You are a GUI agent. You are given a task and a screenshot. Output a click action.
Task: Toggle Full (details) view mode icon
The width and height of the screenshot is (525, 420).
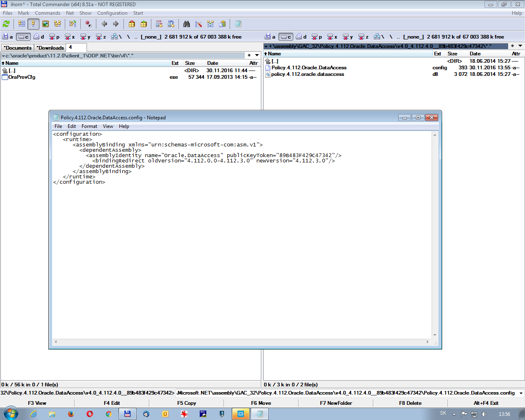[34, 24]
